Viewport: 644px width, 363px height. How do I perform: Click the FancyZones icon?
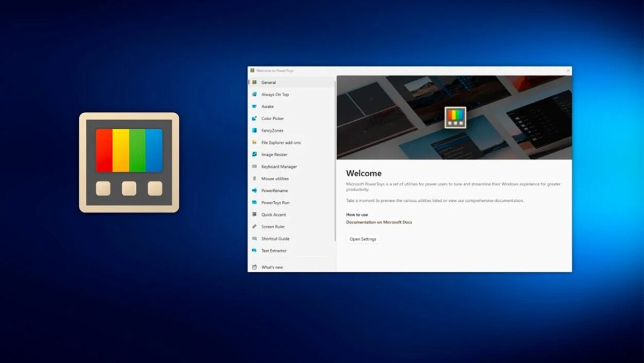coord(254,130)
